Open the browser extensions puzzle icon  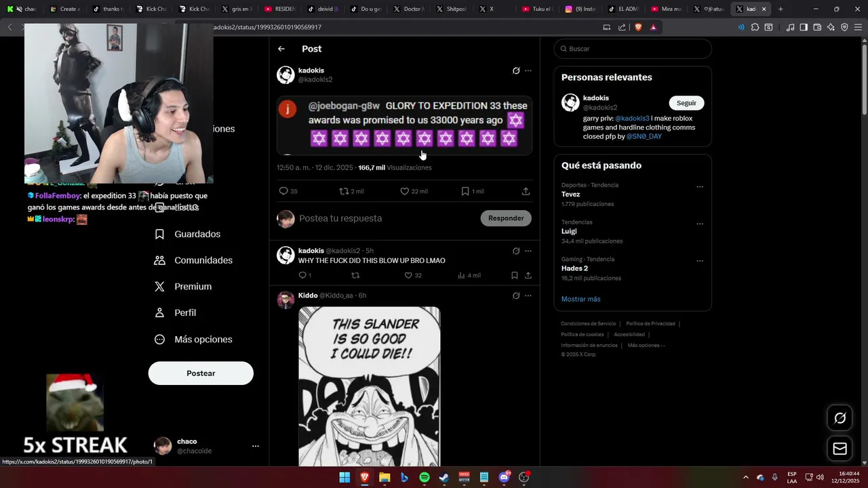pos(755,27)
